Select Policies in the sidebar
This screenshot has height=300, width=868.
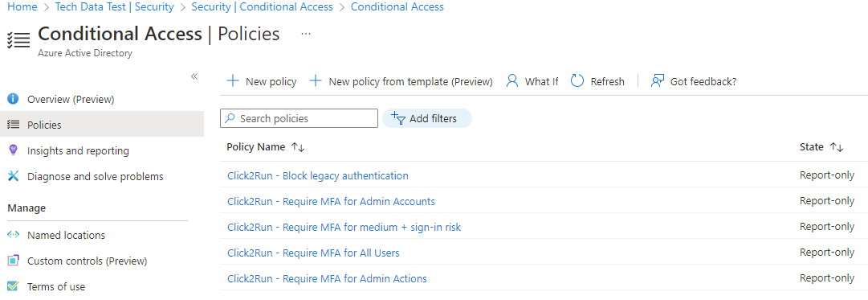pos(102,125)
